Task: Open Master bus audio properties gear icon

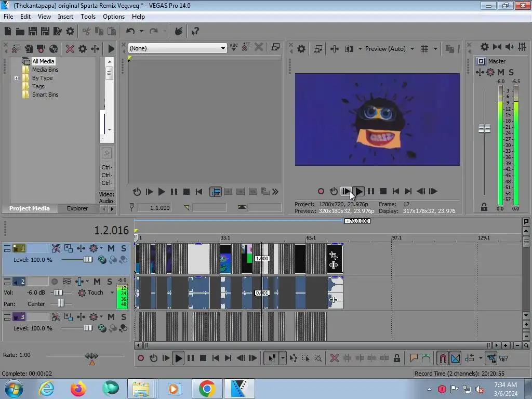Action: tap(485, 47)
